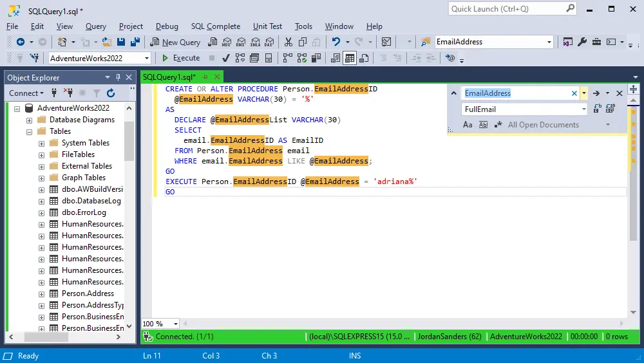This screenshot has height=363, width=644.
Task: Open the SQL Complete menu
Action: coord(215,26)
